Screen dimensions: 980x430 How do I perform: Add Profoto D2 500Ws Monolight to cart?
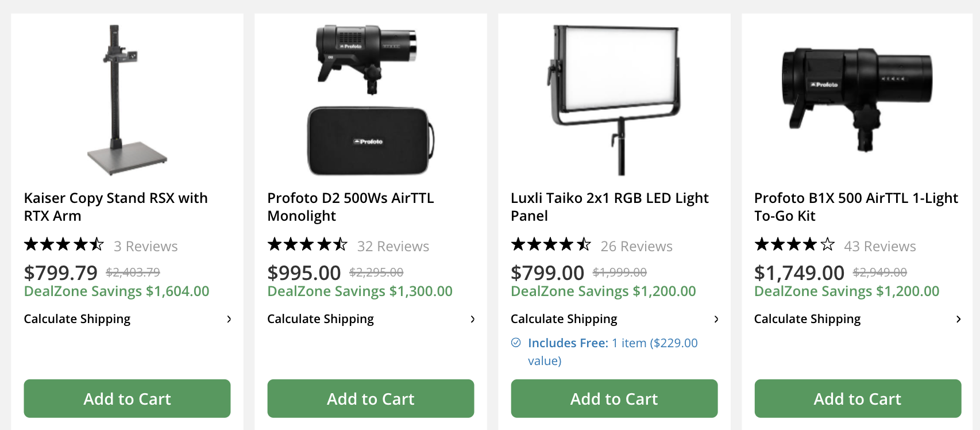[x=371, y=398]
